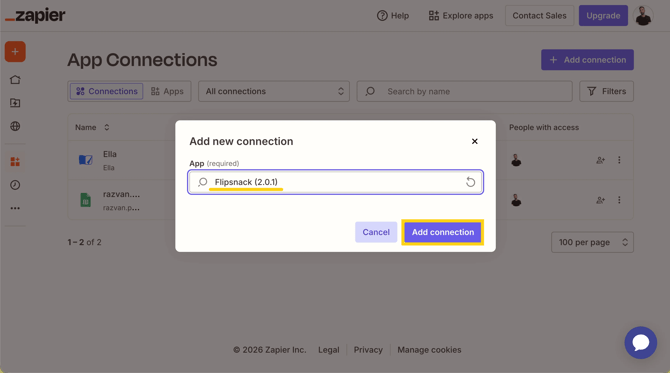Image resolution: width=670 pixels, height=373 pixels.
Task: Click the orange create plus icon in sidebar
Action: (x=15, y=52)
